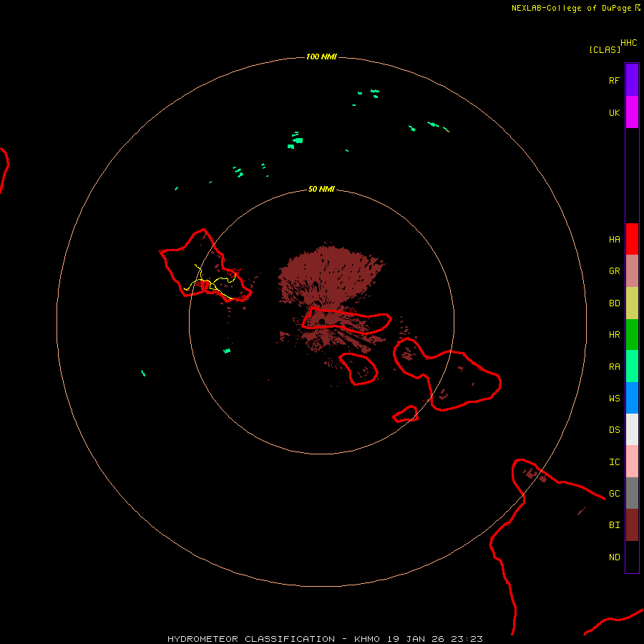The width and height of the screenshot is (644, 644).
Task: Click the IC light pink legend swatch
Action: [x=632, y=462]
